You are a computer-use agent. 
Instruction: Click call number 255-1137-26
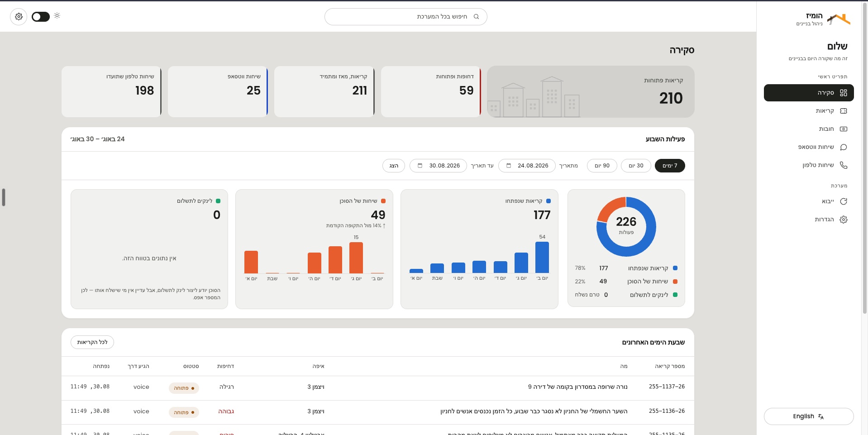click(667, 387)
